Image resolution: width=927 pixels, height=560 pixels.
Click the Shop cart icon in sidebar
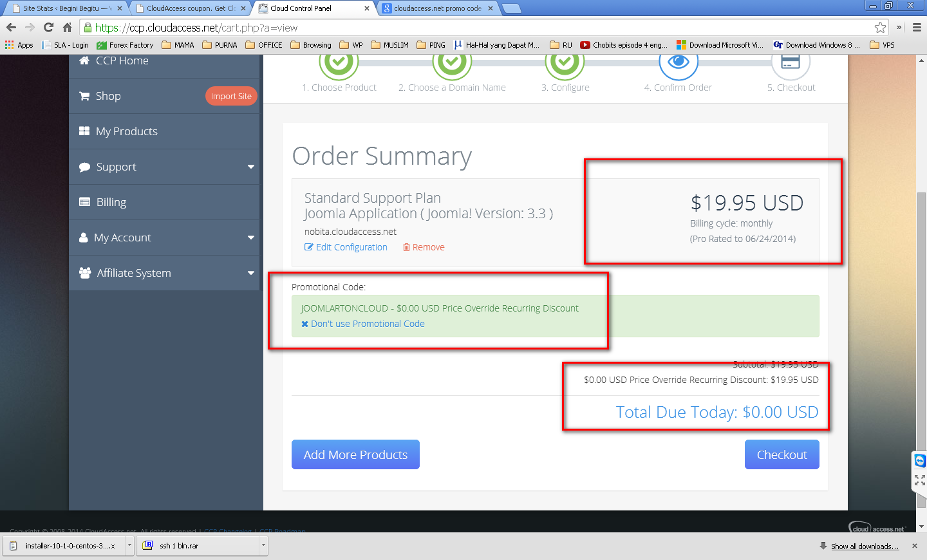84,96
